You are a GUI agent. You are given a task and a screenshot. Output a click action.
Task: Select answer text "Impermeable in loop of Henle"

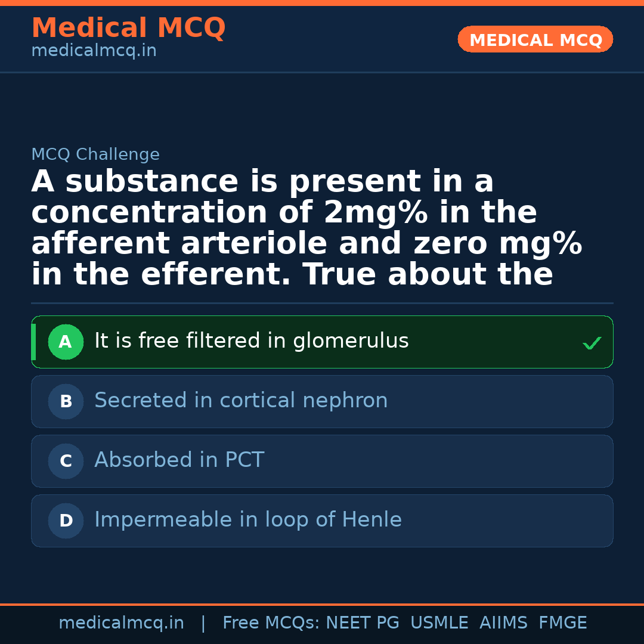tap(248, 520)
